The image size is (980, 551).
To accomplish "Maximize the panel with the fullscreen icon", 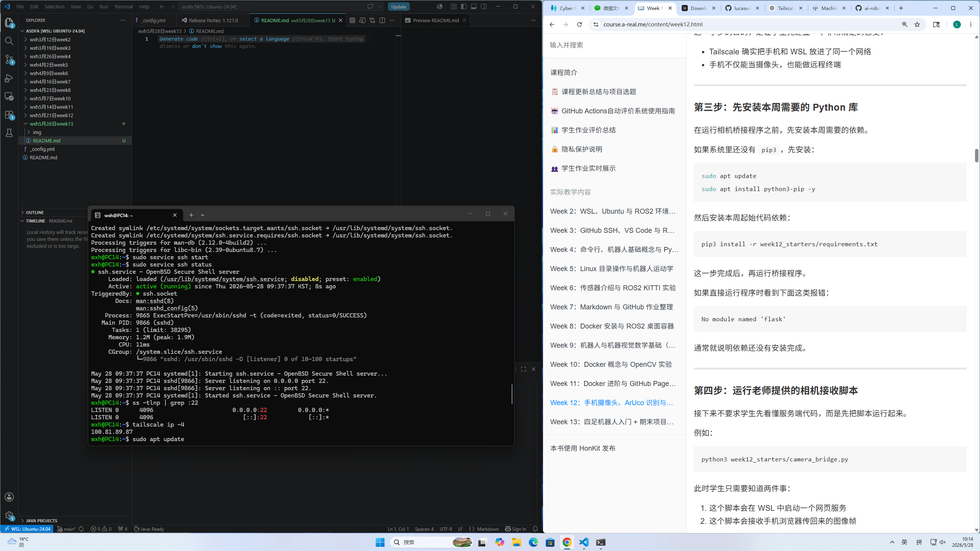I will point(524,369).
